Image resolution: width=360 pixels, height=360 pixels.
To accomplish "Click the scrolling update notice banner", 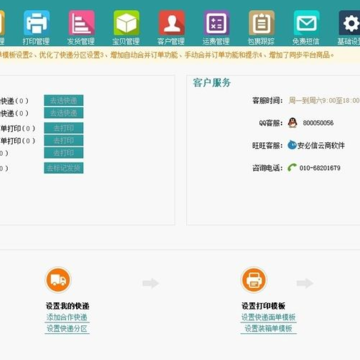I will [x=180, y=55].
